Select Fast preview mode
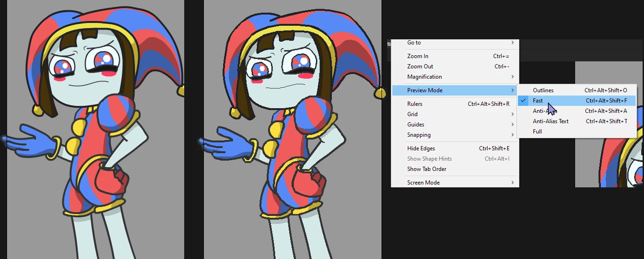Viewport: 644px width, 259px height. click(577, 101)
